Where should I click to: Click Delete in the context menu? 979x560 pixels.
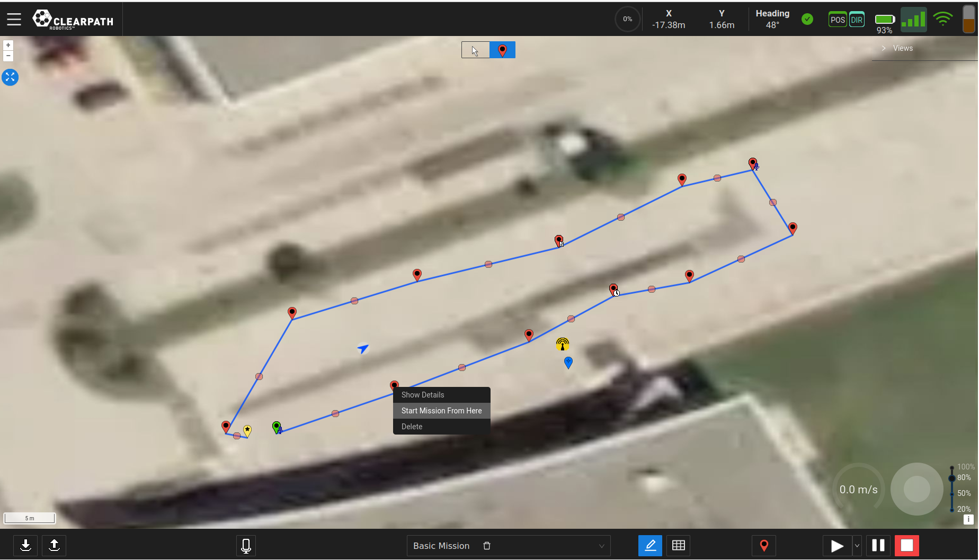pyautogui.click(x=412, y=427)
